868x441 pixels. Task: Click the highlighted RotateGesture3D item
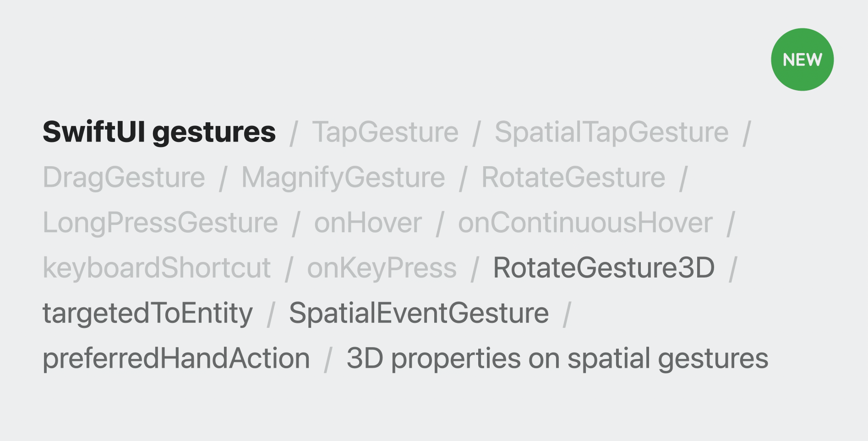(x=604, y=268)
